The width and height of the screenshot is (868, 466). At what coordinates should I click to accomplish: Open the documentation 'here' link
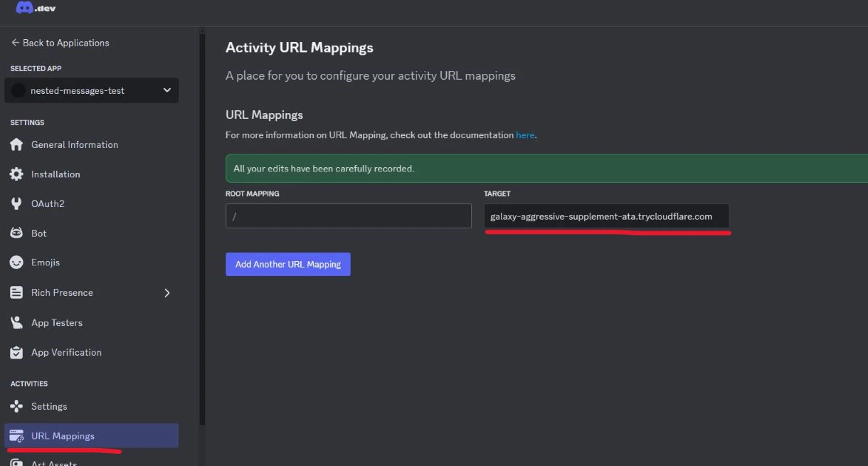click(525, 134)
